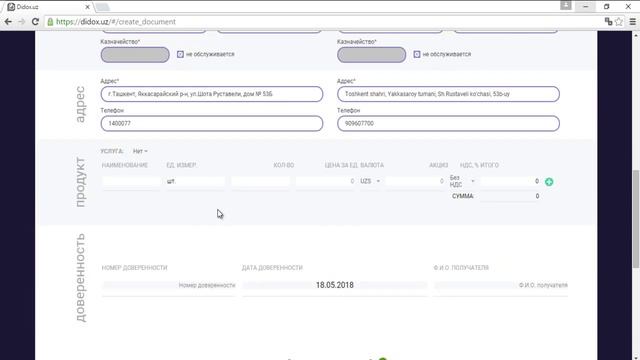This screenshot has height=360, width=640.
Task: Open a new browser tab
Action: (x=102, y=7)
